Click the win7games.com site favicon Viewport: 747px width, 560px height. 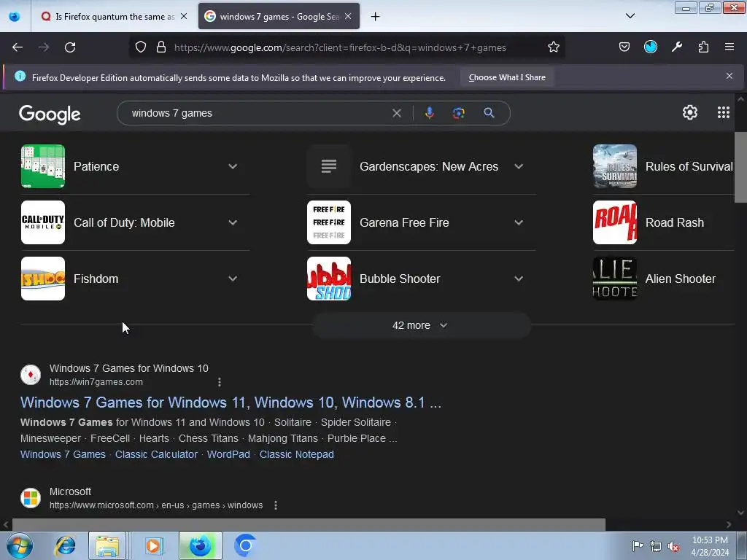click(31, 375)
